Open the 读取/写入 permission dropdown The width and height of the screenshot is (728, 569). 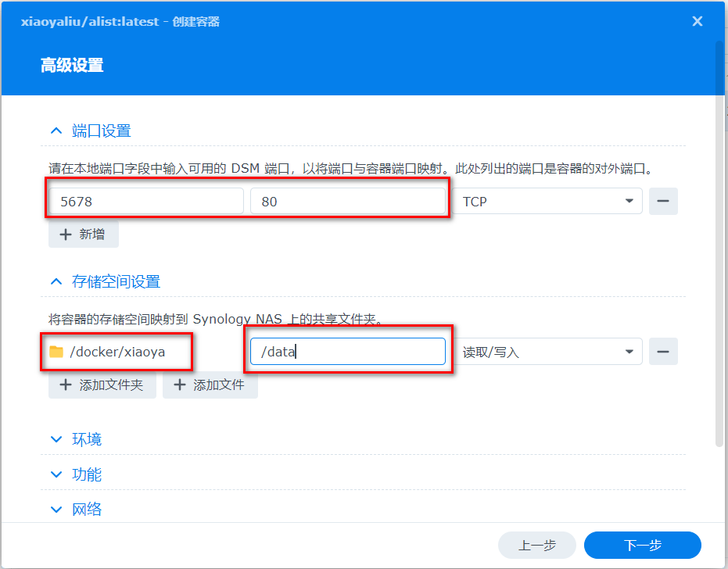click(547, 352)
